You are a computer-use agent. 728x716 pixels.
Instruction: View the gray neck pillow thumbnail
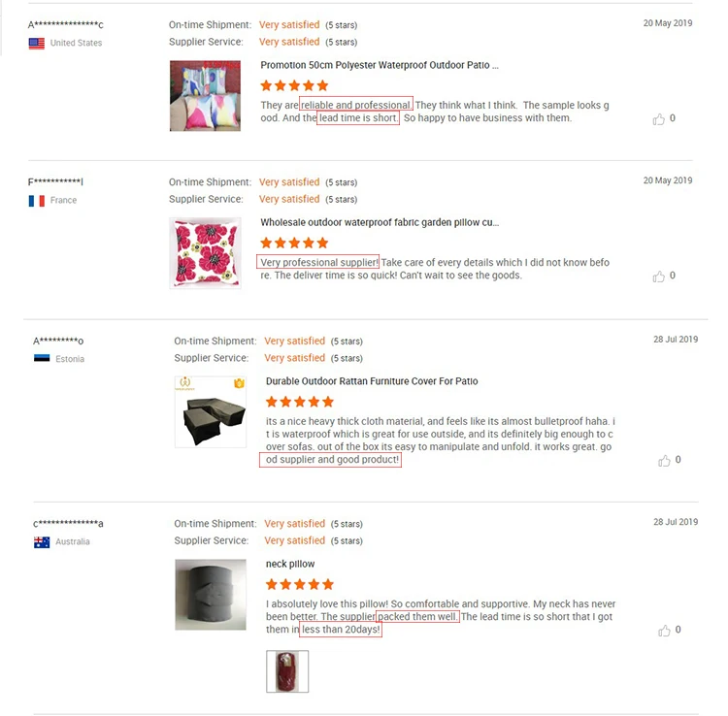click(x=210, y=595)
